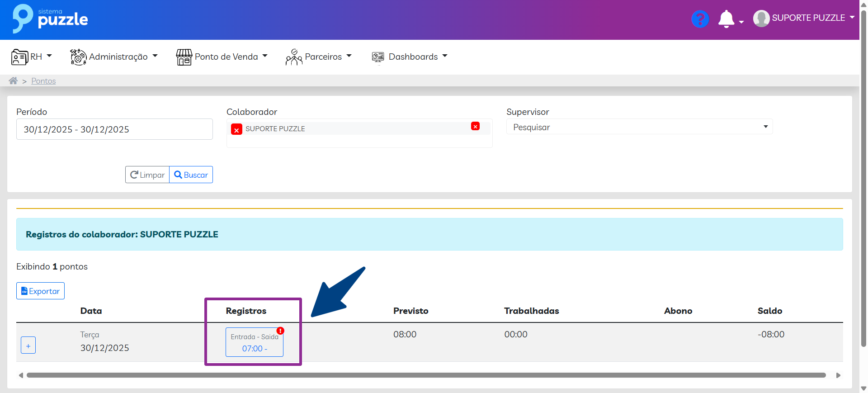
Task: Click the Buscar search button
Action: click(x=191, y=175)
